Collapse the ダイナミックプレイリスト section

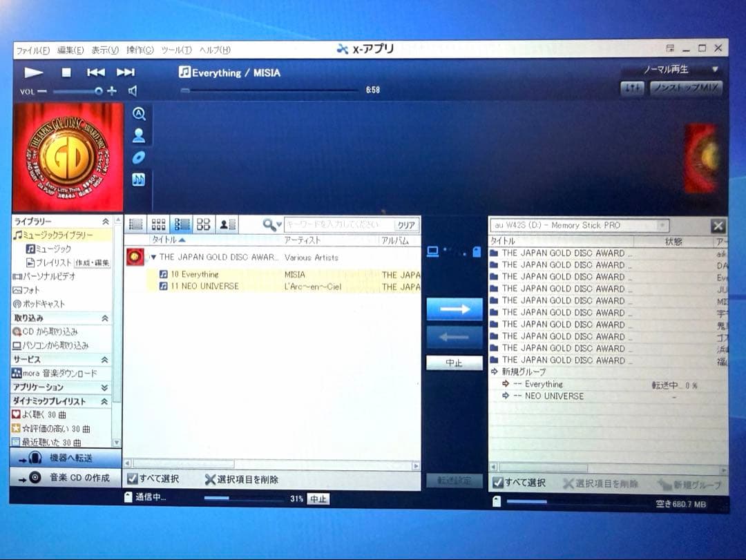tap(105, 402)
